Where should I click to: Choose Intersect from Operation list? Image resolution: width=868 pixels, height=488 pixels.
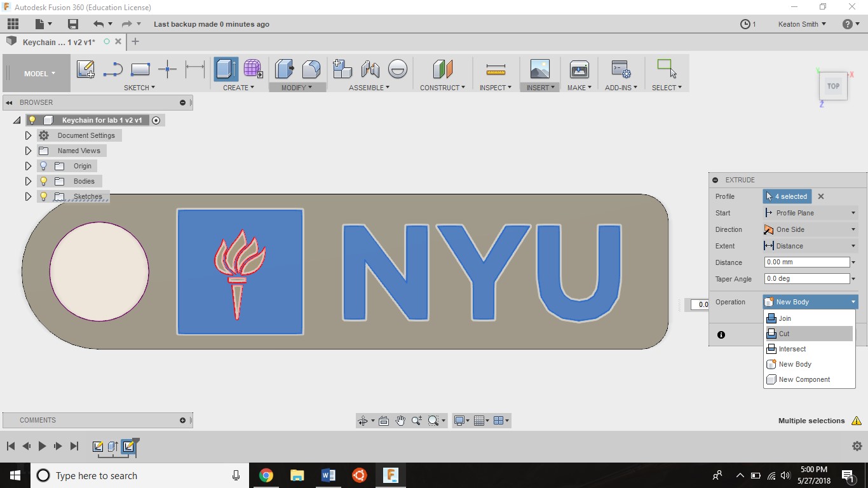coord(809,349)
